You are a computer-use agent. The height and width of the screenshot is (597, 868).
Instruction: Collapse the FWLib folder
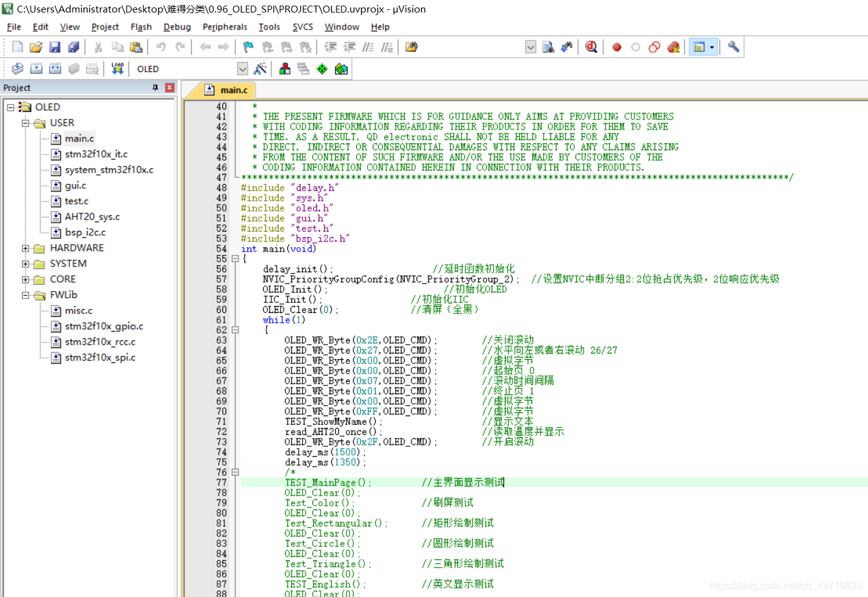point(26,295)
